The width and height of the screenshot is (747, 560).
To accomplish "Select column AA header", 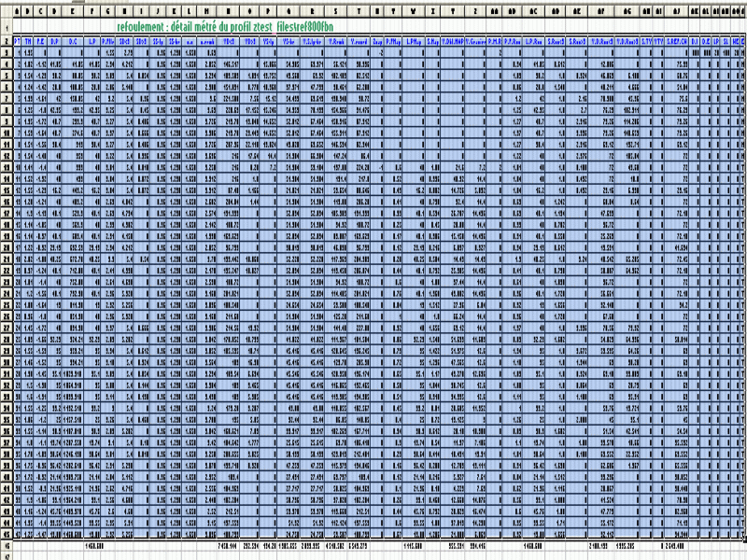I will [x=495, y=10].
